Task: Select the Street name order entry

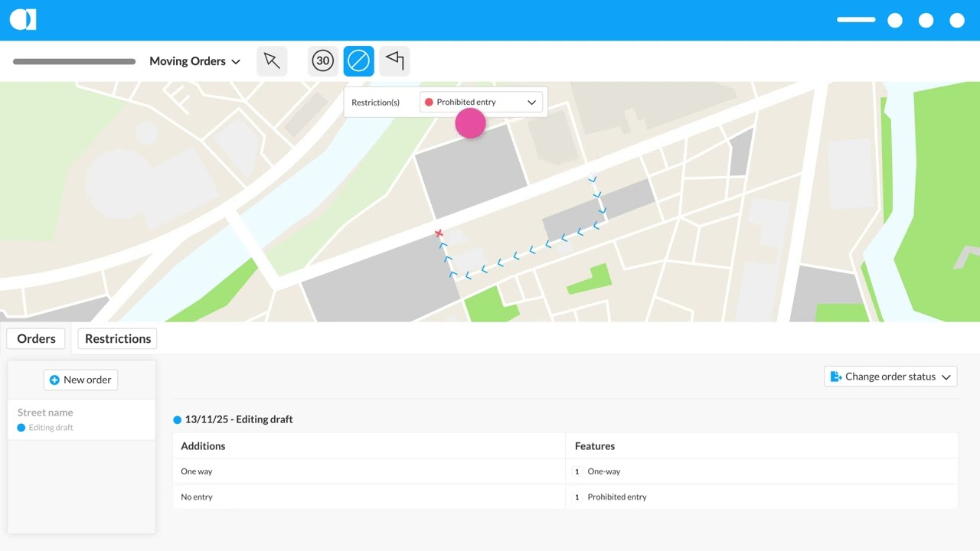Action: [81, 419]
